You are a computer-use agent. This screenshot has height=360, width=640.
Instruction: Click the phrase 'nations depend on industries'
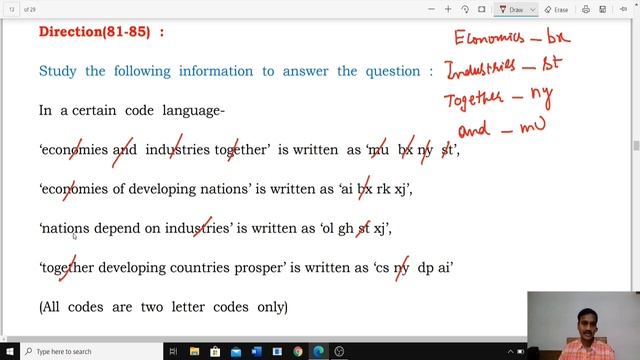click(136, 228)
